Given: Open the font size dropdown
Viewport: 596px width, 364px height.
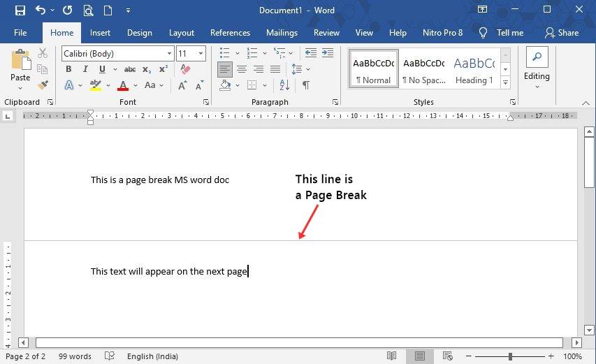Looking at the screenshot, I should pyautogui.click(x=201, y=54).
